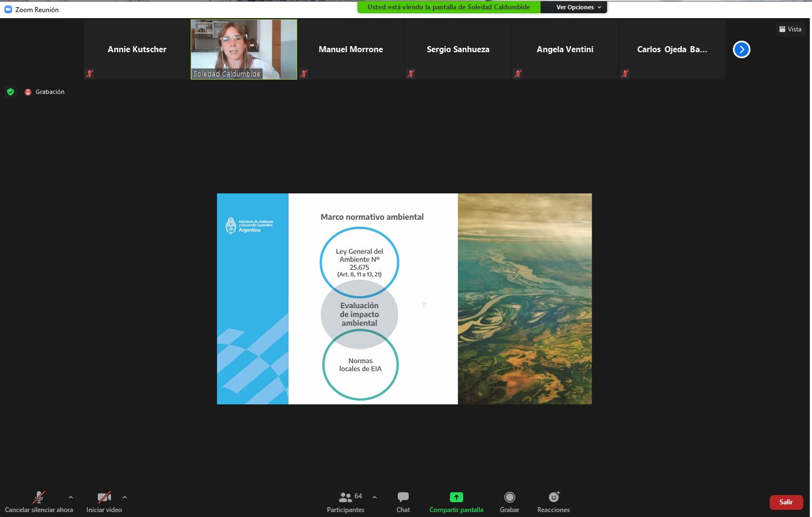This screenshot has width=812, height=517.
Task: Click the green screen-sharing notification banner
Action: click(x=448, y=7)
